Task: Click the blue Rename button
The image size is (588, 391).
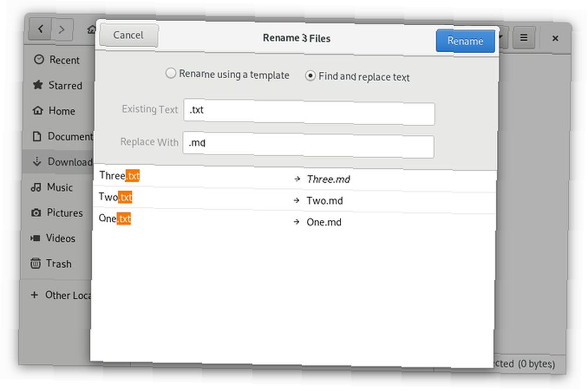Action: 465,41
